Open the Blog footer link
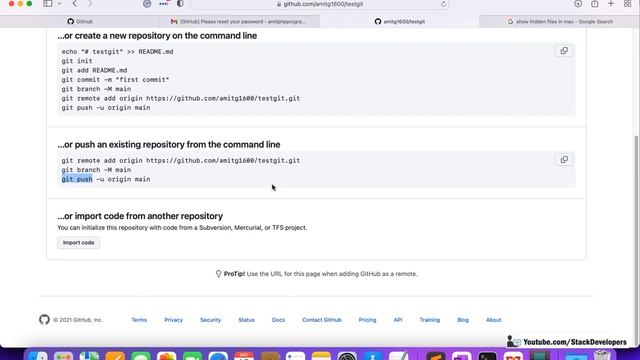This screenshot has height=360, width=640. [x=463, y=320]
